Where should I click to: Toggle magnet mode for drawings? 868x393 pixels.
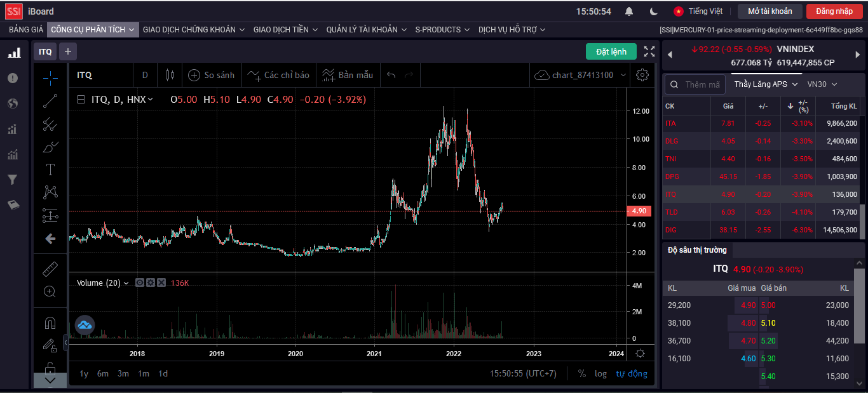50,323
